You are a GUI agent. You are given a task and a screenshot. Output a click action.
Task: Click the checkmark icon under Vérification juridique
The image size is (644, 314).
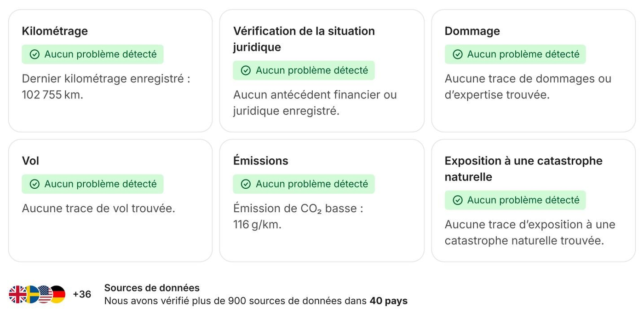click(x=246, y=70)
